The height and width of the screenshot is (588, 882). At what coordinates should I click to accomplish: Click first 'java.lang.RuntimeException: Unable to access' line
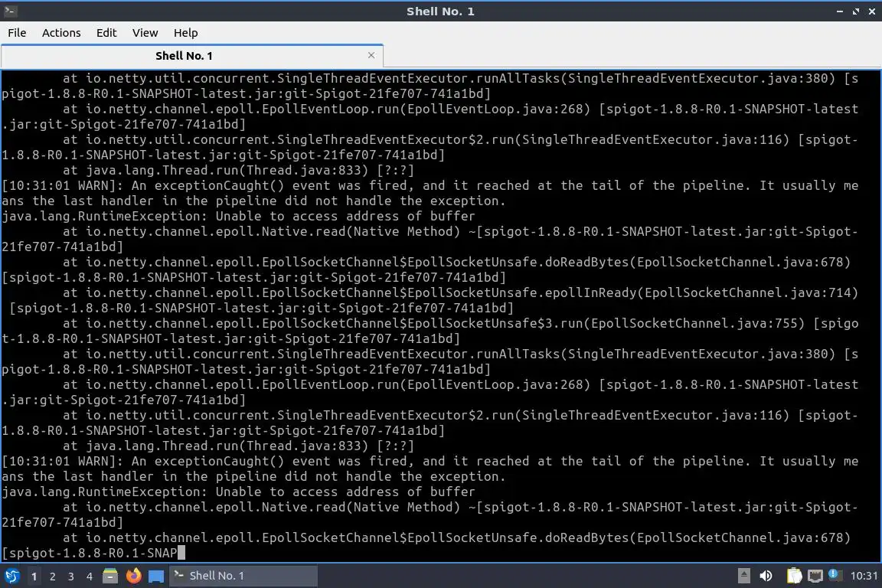coord(238,216)
